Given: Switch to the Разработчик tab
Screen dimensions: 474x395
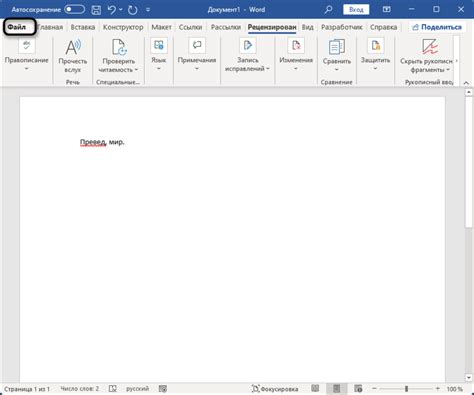Looking at the screenshot, I should pyautogui.click(x=342, y=27).
